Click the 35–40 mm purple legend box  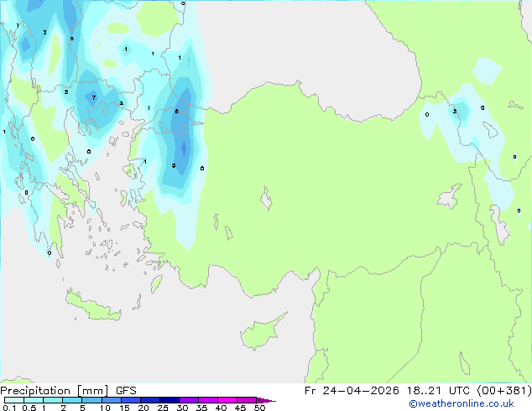207,400
